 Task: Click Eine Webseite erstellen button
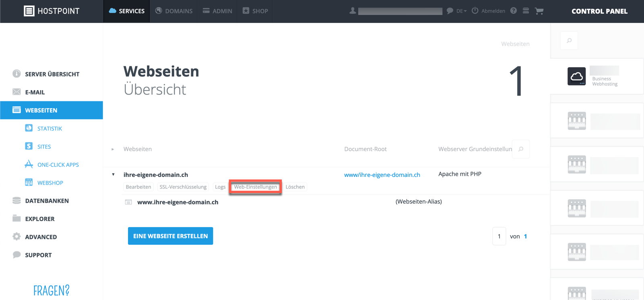pyautogui.click(x=170, y=236)
